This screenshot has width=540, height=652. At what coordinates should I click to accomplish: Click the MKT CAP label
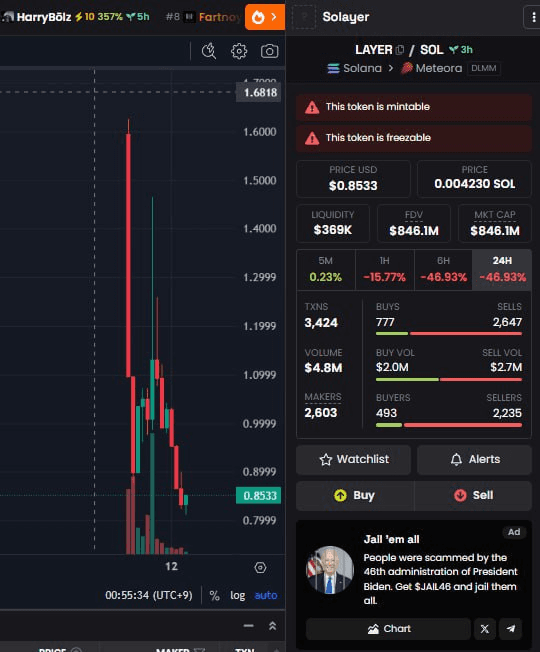495,215
